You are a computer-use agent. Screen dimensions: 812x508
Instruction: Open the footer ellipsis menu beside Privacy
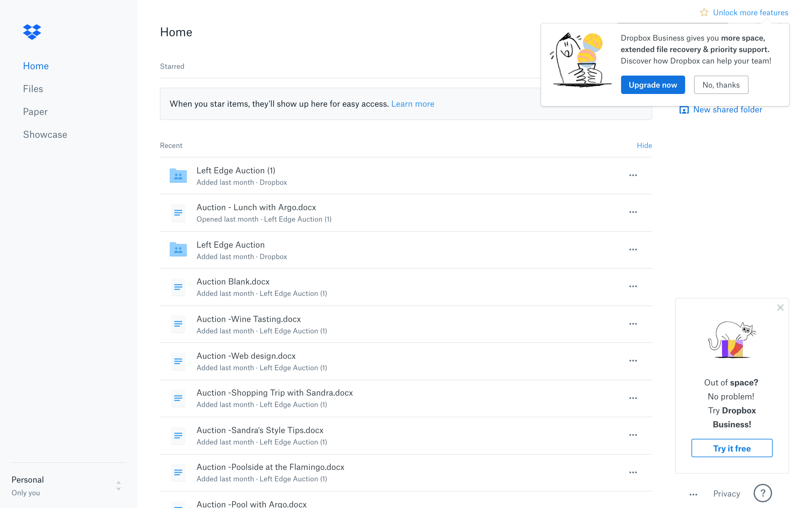[x=693, y=495]
